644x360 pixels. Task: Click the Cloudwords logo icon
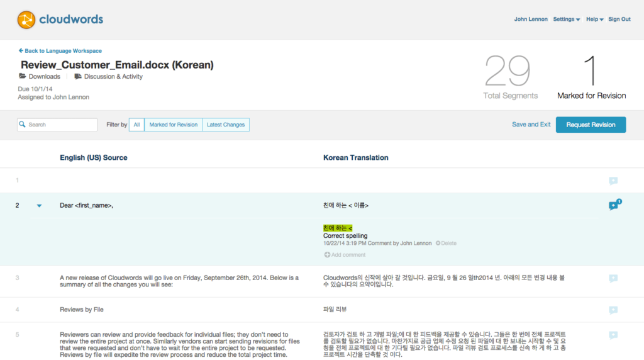click(26, 20)
